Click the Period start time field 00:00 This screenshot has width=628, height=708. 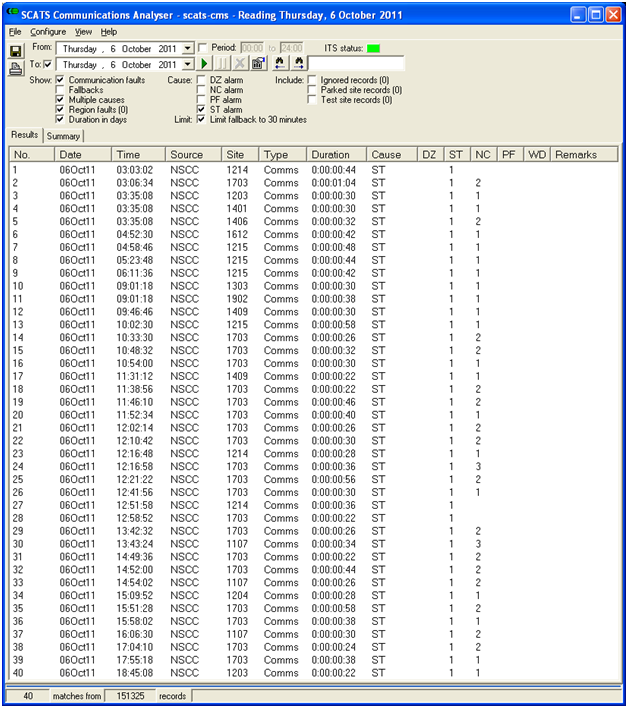pos(252,48)
